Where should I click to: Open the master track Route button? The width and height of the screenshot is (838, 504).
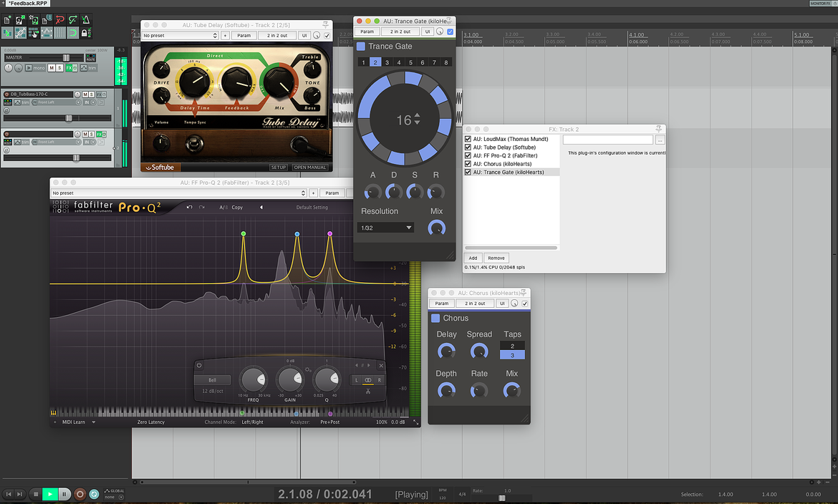tap(91, 57)
